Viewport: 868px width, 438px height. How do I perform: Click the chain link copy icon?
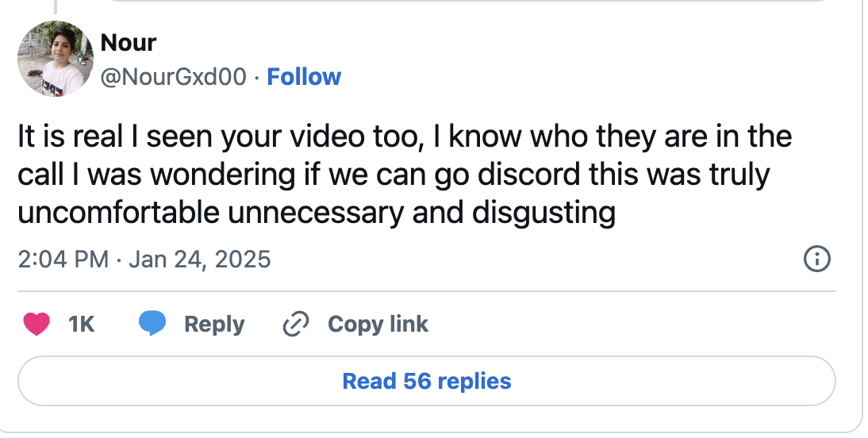tap(296, 324)
